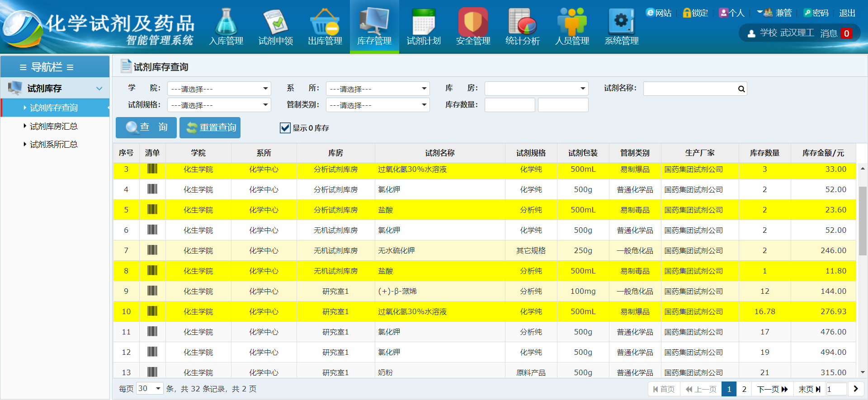Click the table vertical scrollbar thumb
This screenshot has width=868, height=400.
pyautogui.click(x=863, y=221)
